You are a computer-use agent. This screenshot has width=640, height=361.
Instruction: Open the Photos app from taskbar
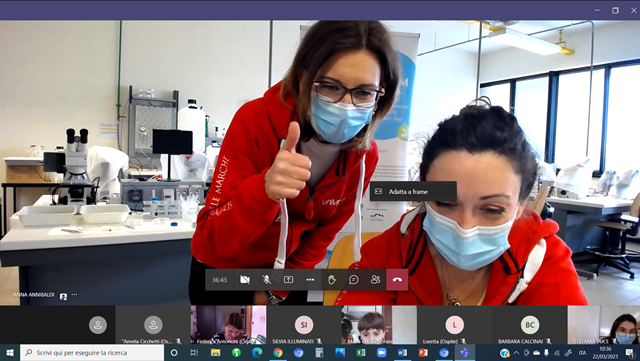(340, 352)
